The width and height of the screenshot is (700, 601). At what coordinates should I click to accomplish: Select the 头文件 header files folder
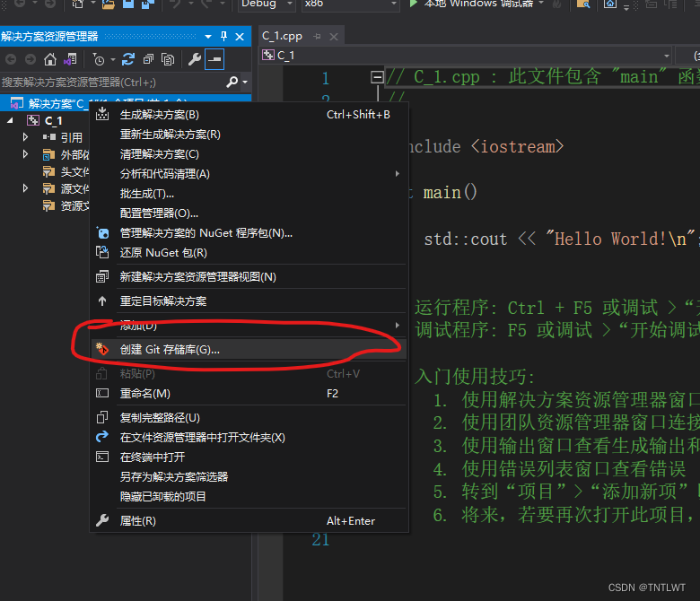pos(74,171)
